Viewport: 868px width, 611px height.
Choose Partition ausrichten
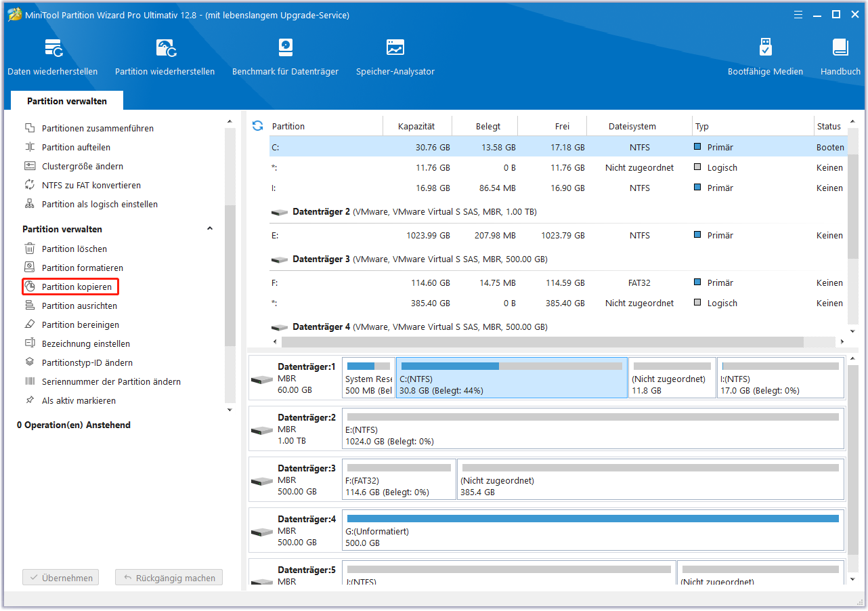79,305
